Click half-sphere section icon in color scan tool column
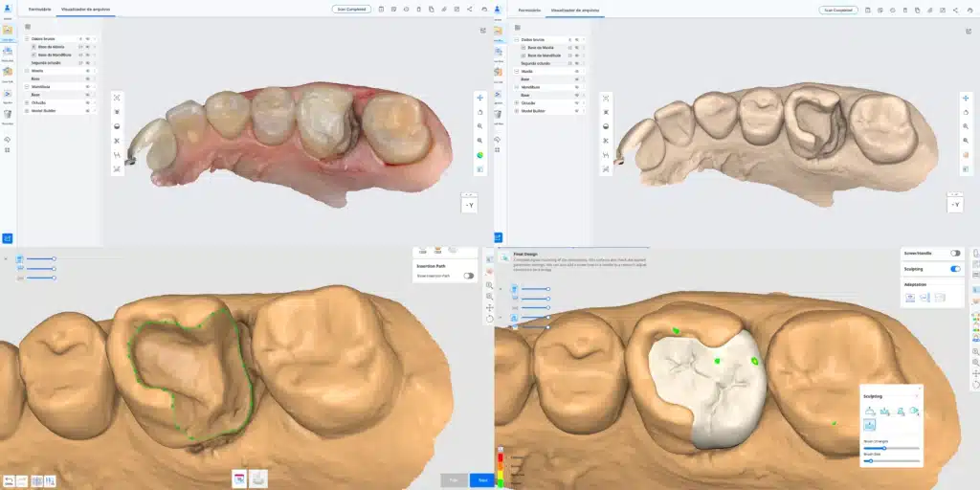980x490 pixels. click(x=117, y=126)
